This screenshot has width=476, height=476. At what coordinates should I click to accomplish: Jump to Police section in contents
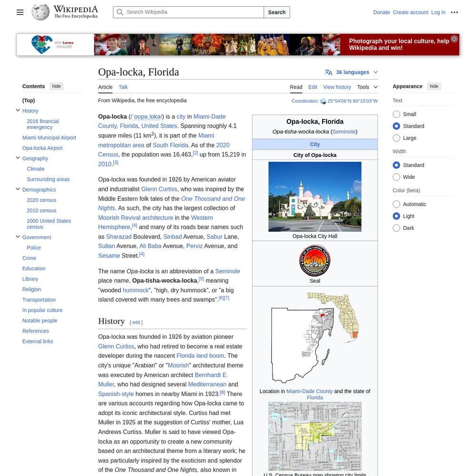(x=34, y=248)
